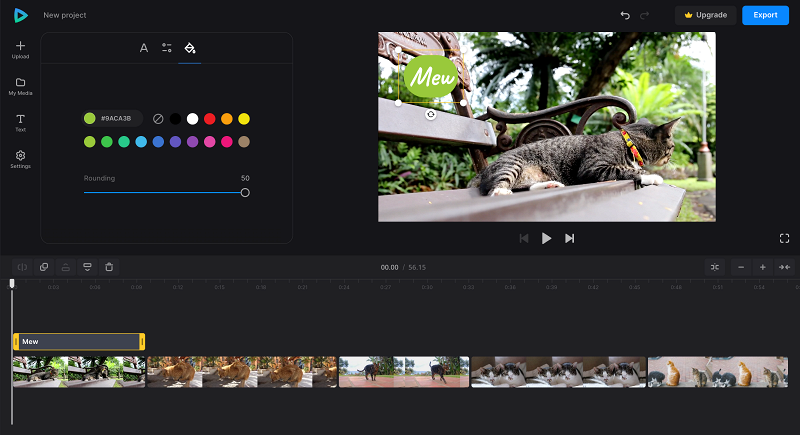Screen dimensions: 800x435
Task: Click the rotate handle below the Mew text box
Action: 431,115
